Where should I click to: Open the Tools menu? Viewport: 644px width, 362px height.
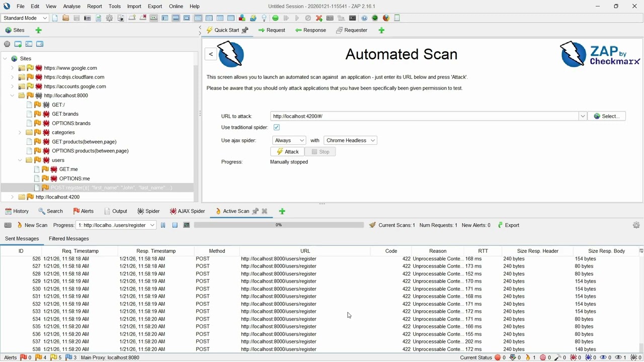click(115, 7)
